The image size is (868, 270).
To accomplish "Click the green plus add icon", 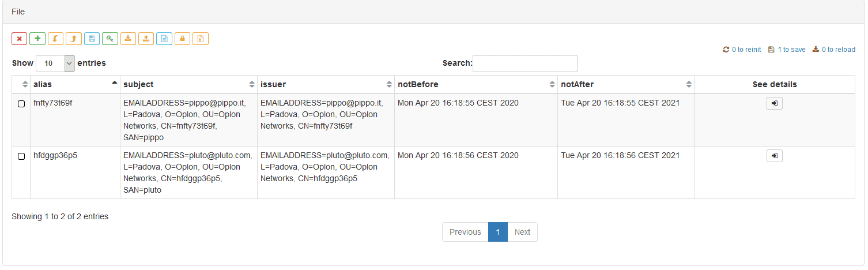I will 37,39.
